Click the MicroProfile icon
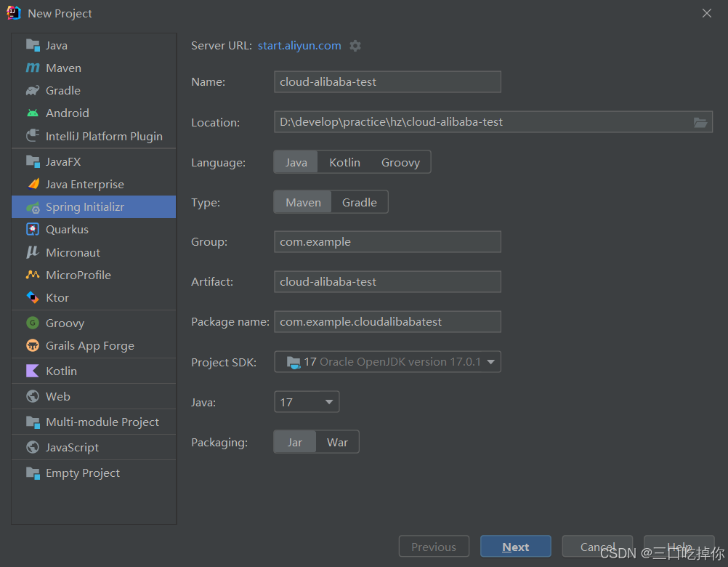 click(33, 275)
